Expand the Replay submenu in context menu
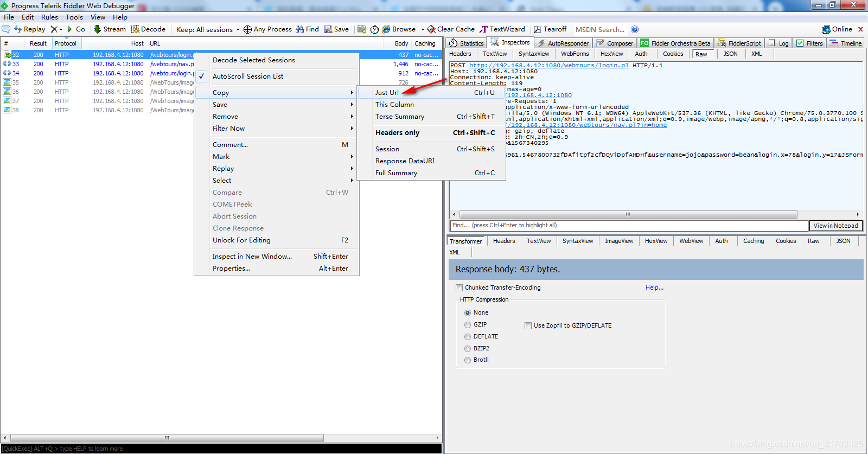 277,169
